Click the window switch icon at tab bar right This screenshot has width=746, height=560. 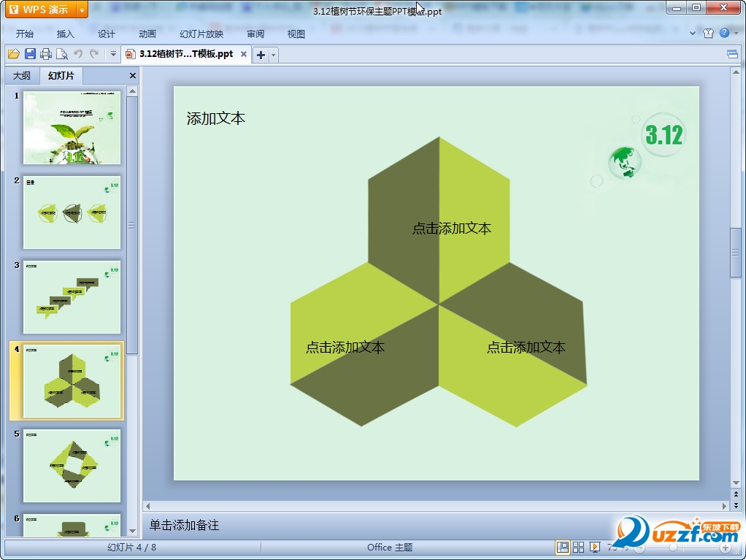point(733,54)
